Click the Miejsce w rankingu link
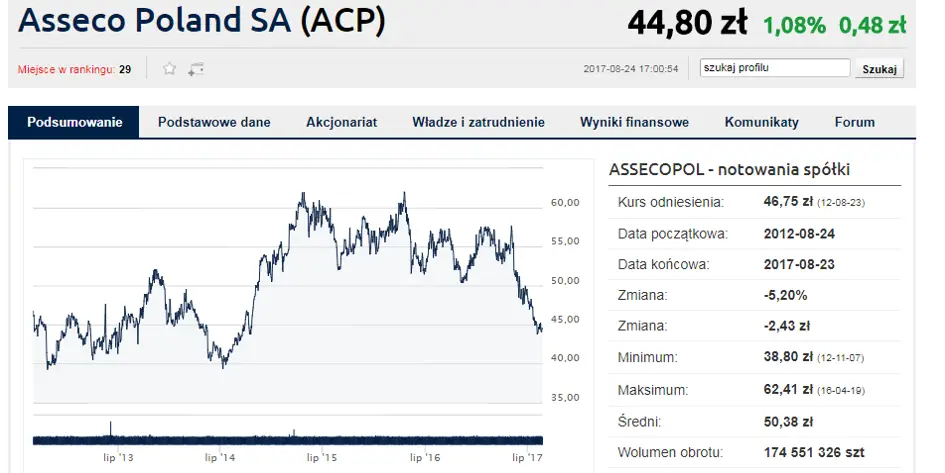The height and width of the screenshot is (473, 945). [x=67, y=69]
